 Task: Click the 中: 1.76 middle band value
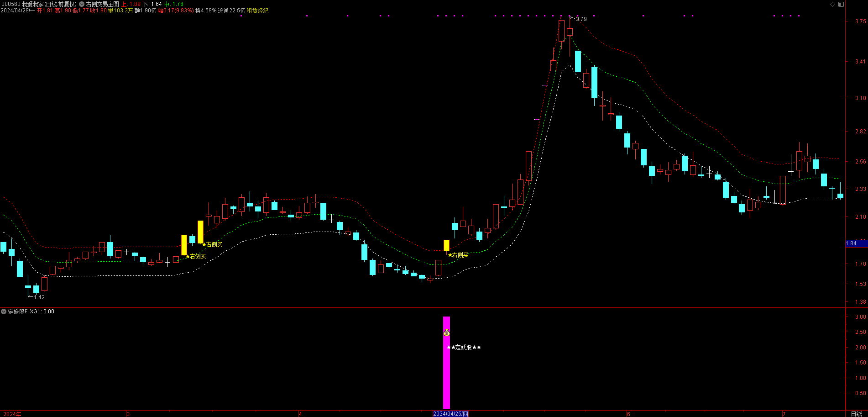pos(174,4)
